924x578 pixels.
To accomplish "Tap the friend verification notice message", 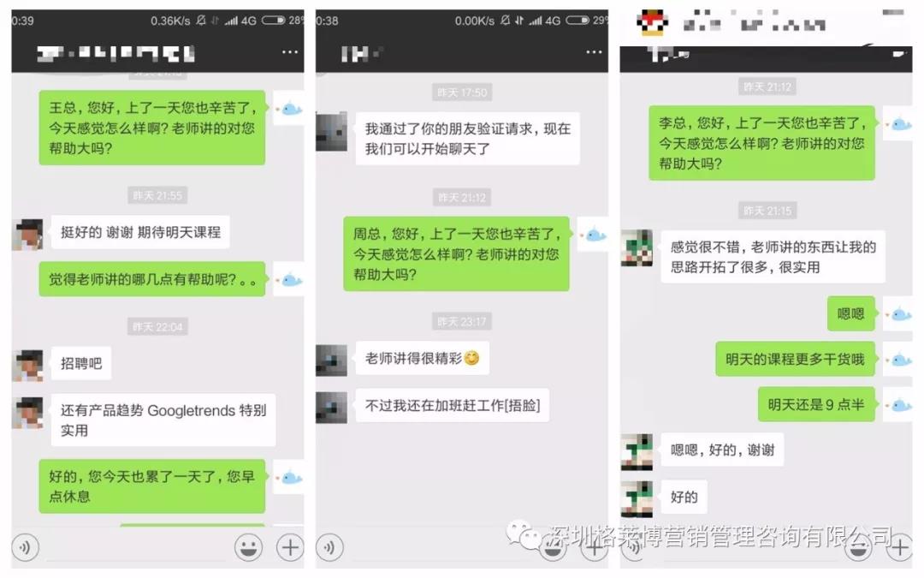I will pyautogui.click(x=468, y=139).
